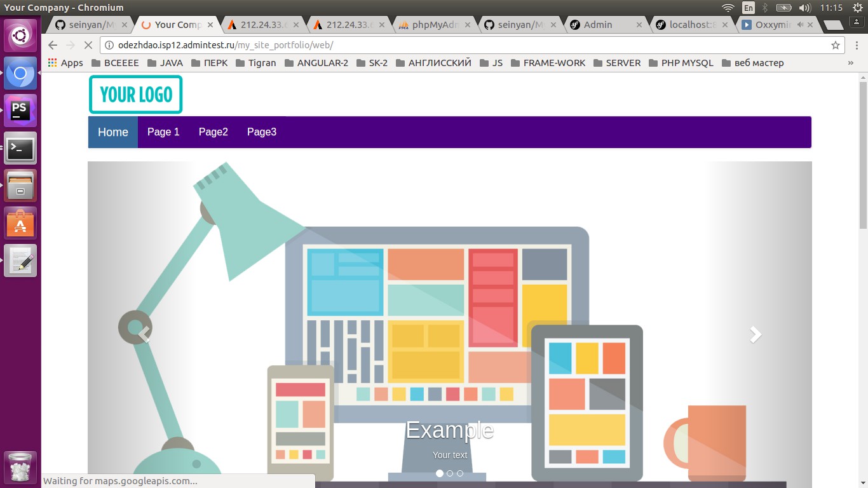Select the first carousel indicator dot
This screenshot has width=868, height=488.
[x=440, y=473]
